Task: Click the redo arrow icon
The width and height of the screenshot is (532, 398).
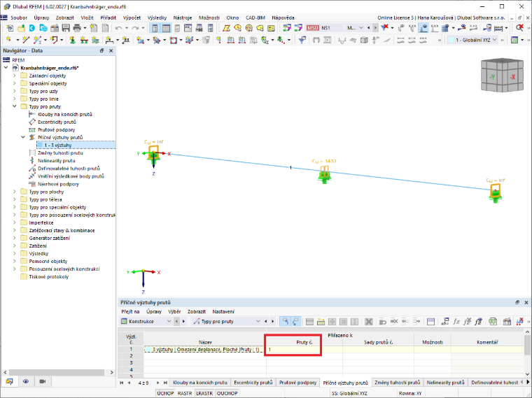Action: point(135,28)
